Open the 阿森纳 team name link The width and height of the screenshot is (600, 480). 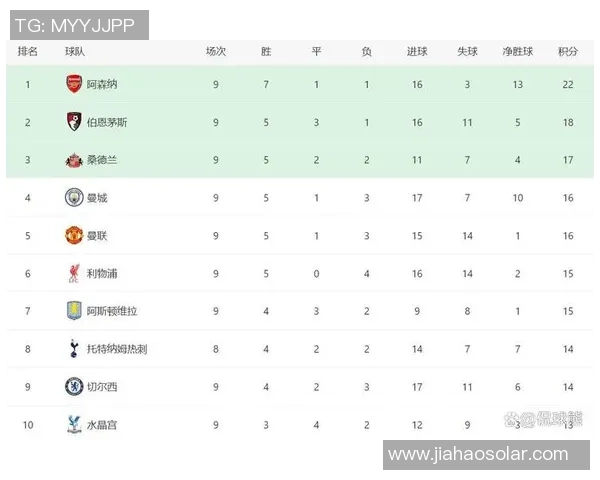(102, 84)
